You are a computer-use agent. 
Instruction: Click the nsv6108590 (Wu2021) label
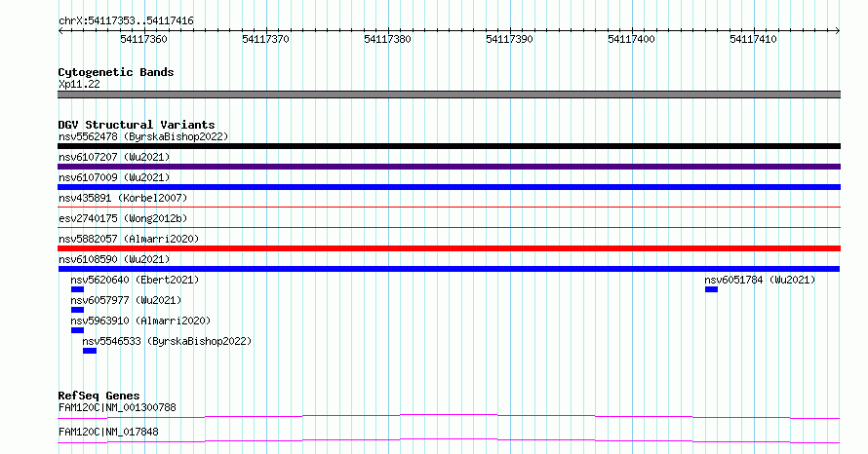click(114, 259)
